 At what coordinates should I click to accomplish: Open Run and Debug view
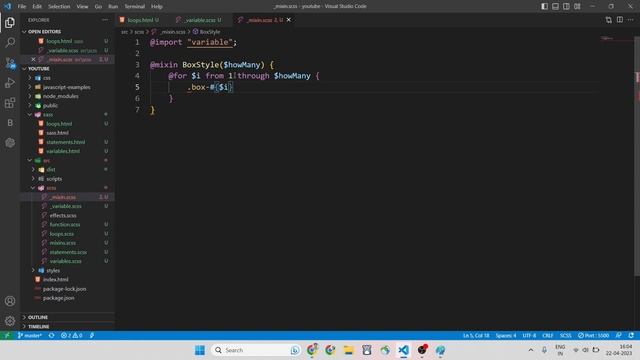coord(10,82)
